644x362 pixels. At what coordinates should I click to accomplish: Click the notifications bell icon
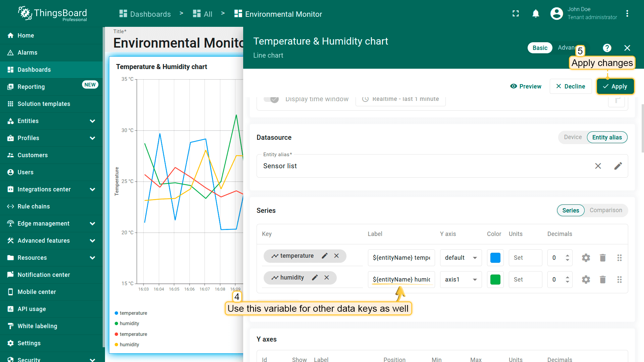click(536, 13)
